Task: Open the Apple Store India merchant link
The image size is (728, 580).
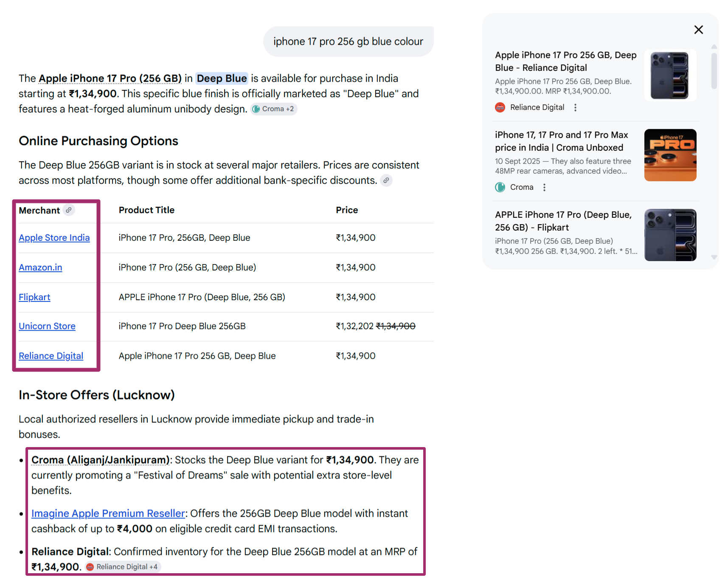Action: 54,237
